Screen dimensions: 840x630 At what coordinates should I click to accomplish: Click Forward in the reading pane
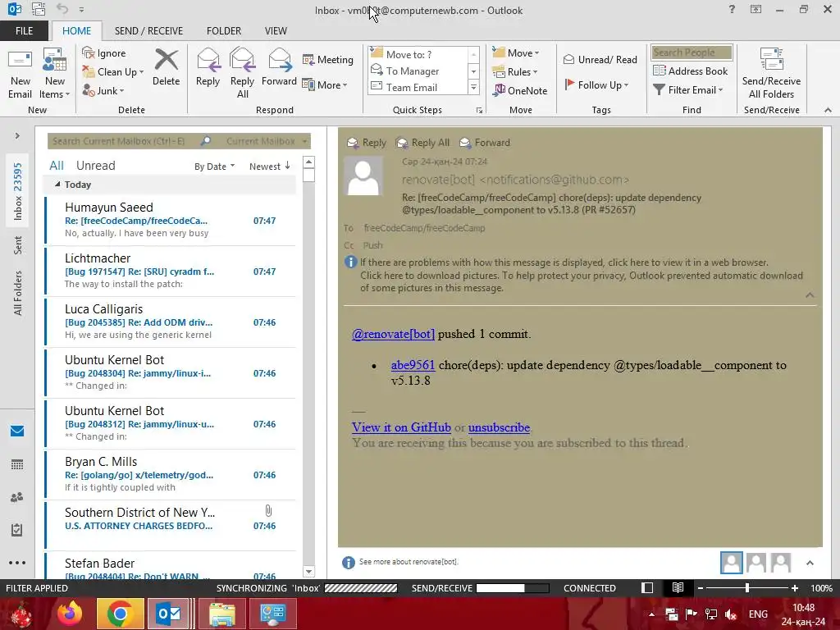coord(485,143)
